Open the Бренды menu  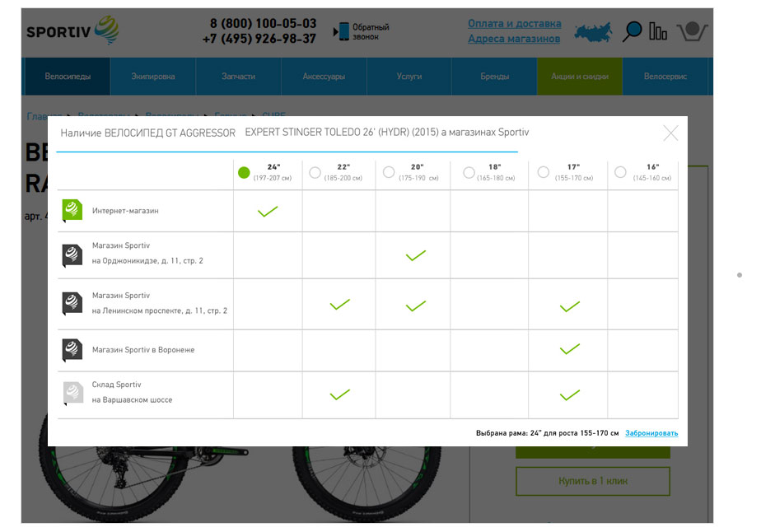tap(495, 76)
